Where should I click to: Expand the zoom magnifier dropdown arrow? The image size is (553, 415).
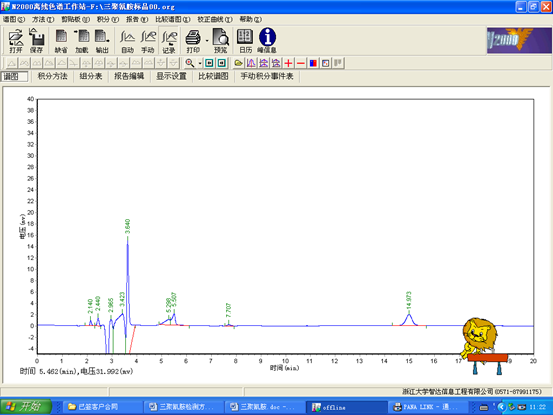pos(200,63)
